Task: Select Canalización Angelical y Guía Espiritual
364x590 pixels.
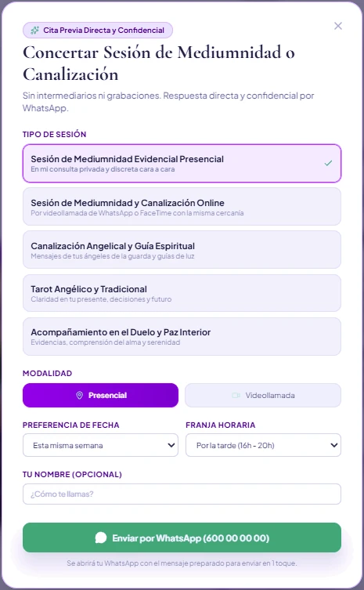Action: coord(182,250)
